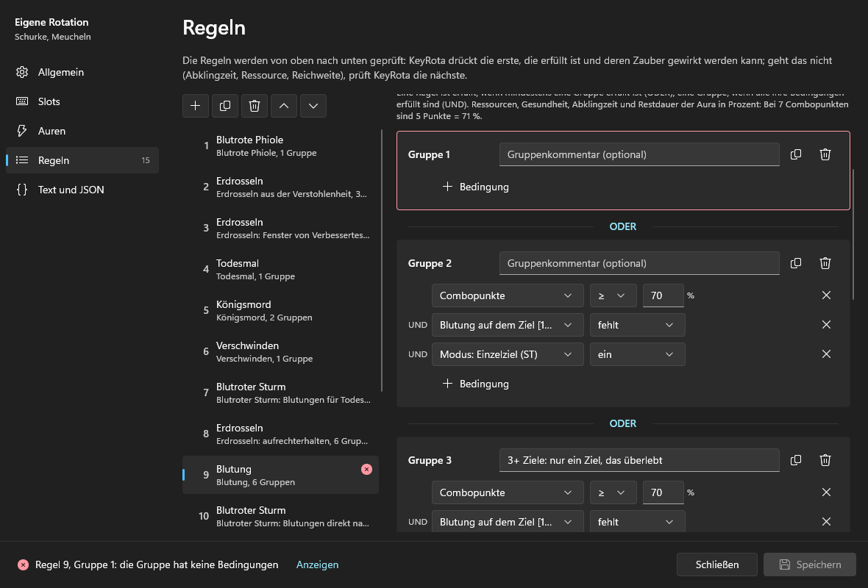Open the Combopunkte dropdown in Gruppe 3
The image size is (868, 588).
[508, 492]
